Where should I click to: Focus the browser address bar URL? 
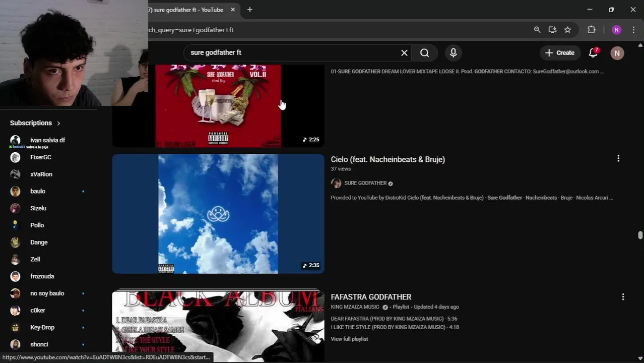click(x=333, y=30)
